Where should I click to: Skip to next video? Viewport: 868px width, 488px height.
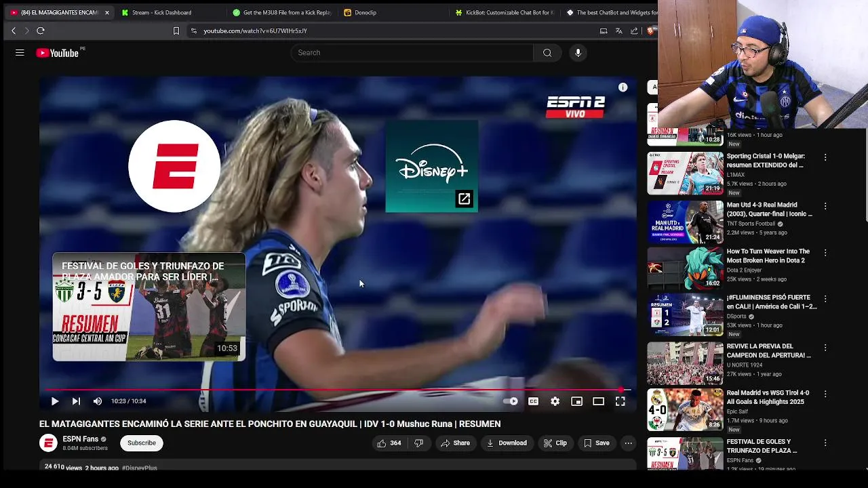76,401
